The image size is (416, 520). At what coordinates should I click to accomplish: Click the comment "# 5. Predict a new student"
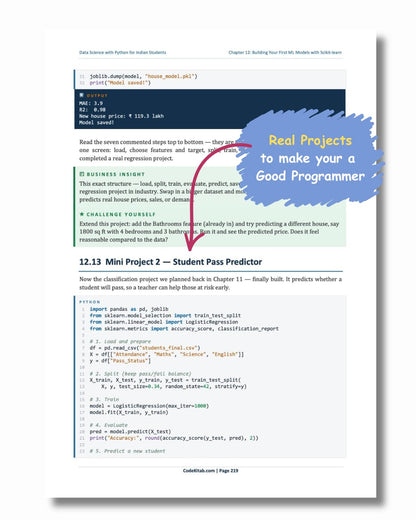coord(127,451)
